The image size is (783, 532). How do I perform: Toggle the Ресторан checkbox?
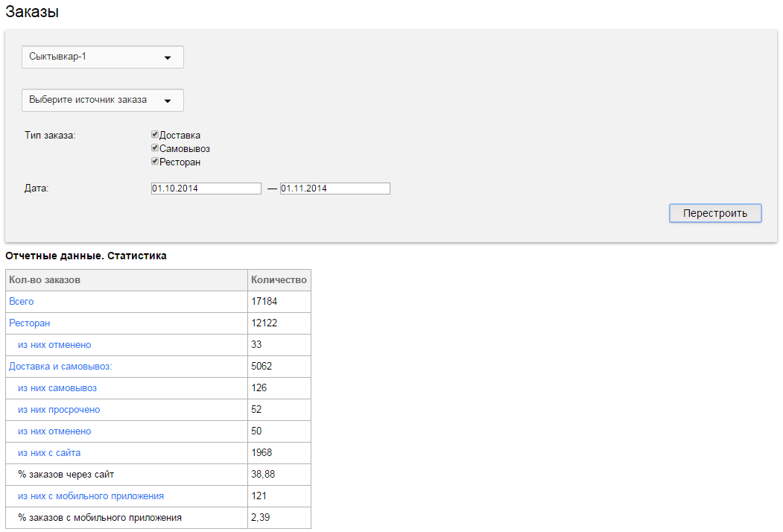155,162
